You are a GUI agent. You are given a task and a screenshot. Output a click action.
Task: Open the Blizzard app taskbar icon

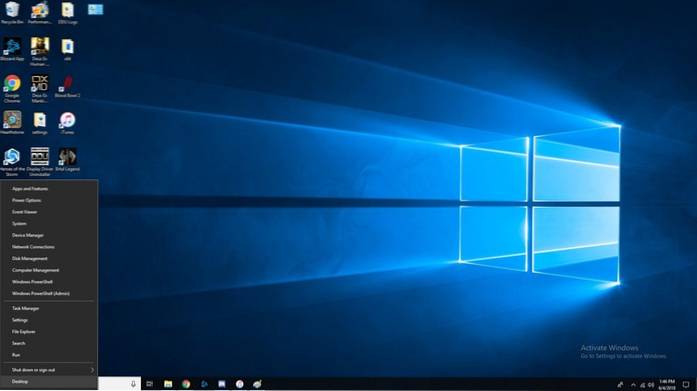point(204,384)
